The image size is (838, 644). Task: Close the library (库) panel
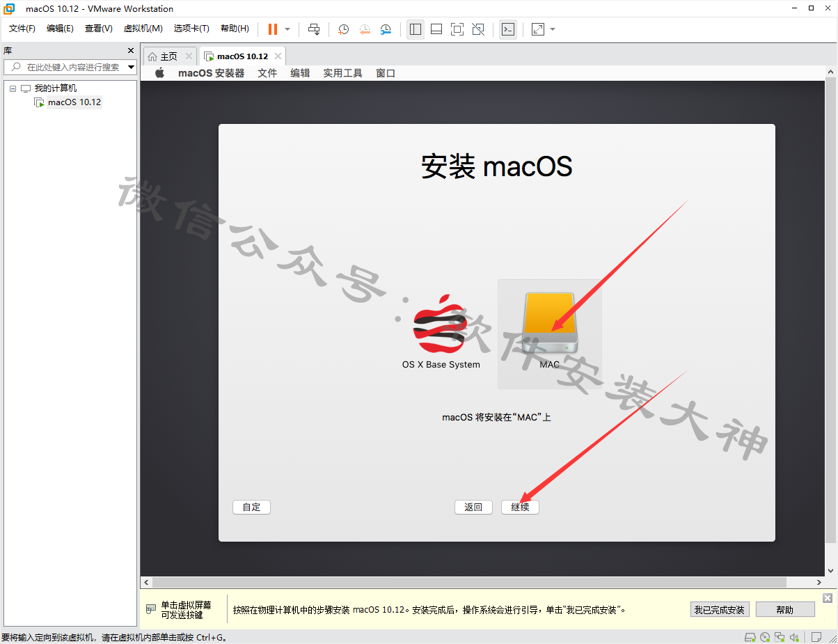[x=131, y=50]
